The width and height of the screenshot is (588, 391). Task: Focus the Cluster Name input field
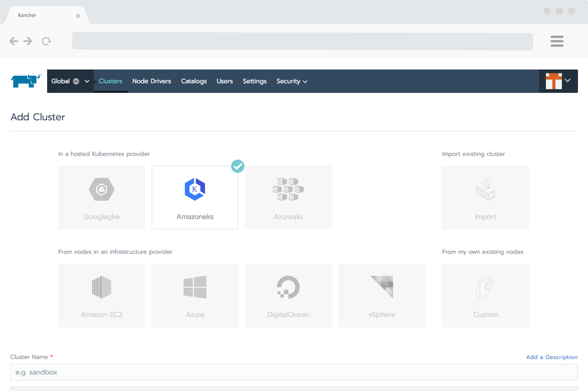pyautogui.click(x=294, y=372)
